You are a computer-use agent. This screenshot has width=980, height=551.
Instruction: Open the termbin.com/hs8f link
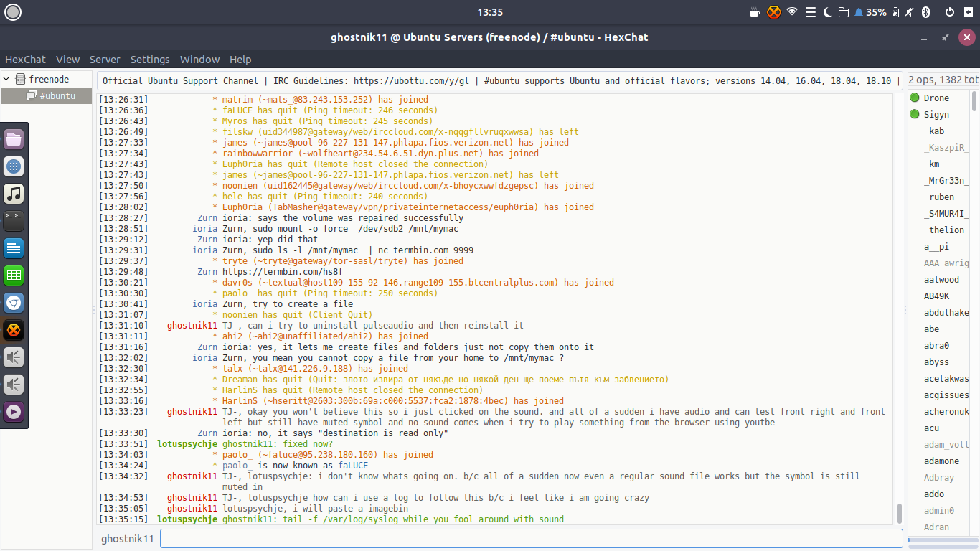[x=283, y=272]
